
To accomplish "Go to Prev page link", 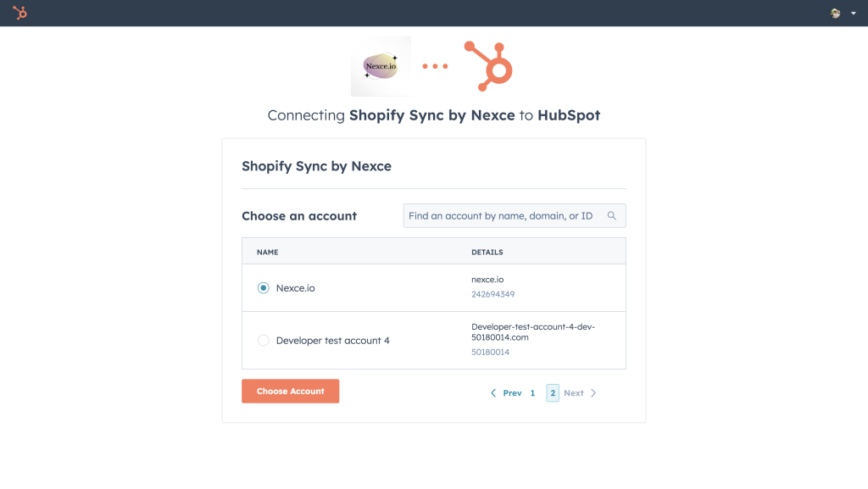I will (512, 392).
